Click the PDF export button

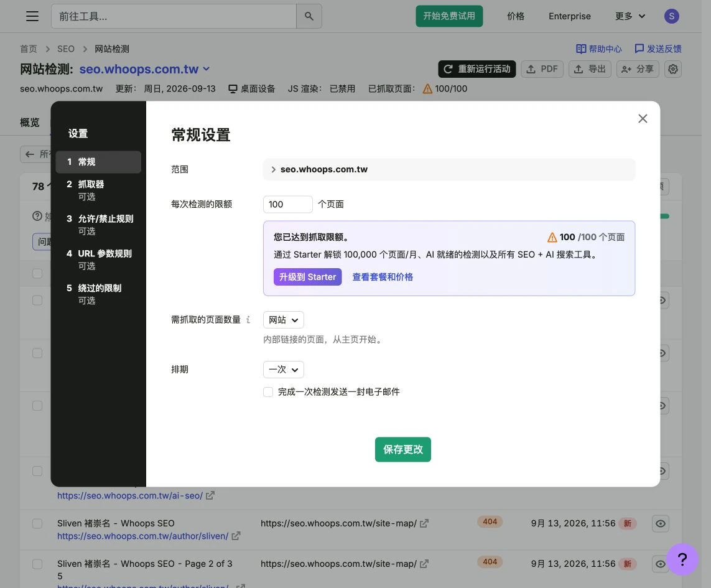[x=542, y=69]
